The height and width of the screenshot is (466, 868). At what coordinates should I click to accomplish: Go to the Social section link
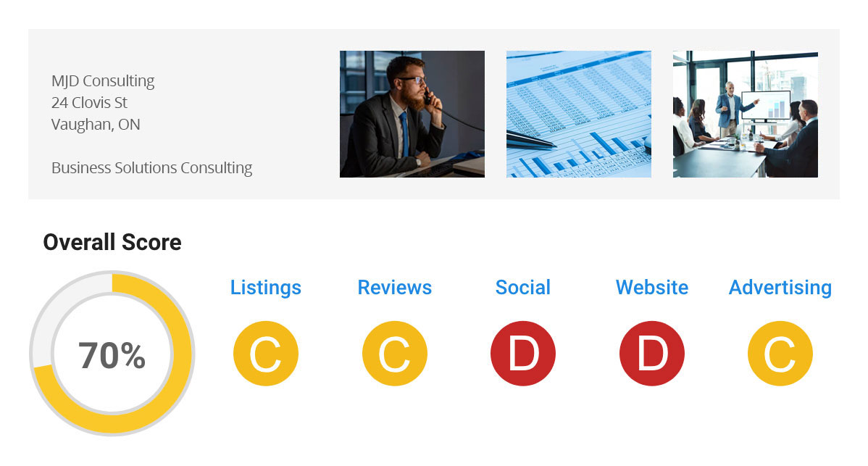pyautogui.click(x=522, y=288)
